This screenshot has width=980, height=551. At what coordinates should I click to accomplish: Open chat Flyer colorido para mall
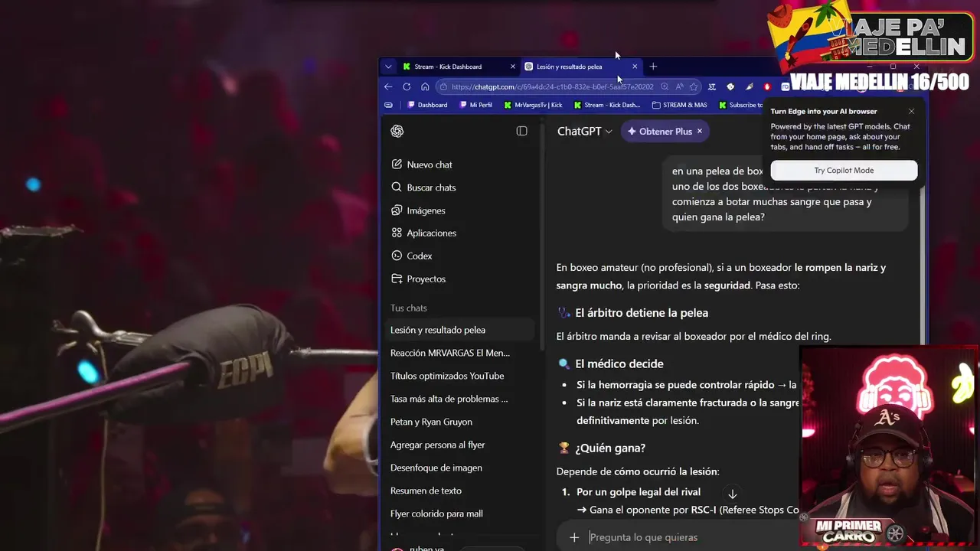click(459, 514)
